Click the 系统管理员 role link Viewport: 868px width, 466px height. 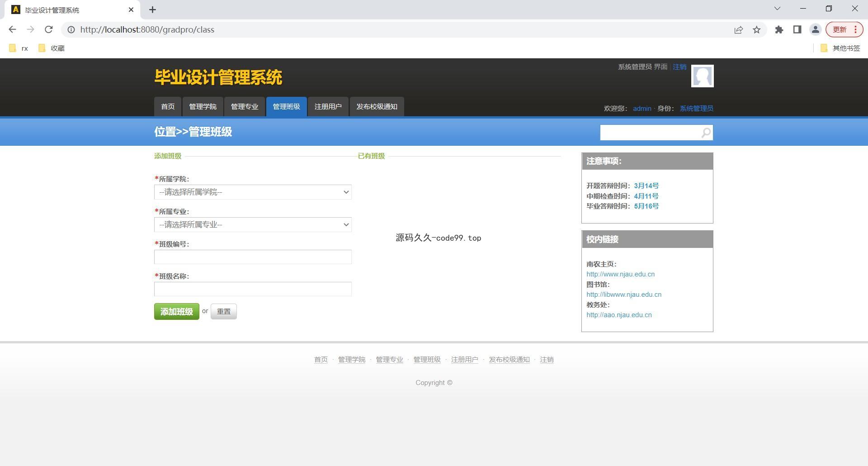coord(696,109)
